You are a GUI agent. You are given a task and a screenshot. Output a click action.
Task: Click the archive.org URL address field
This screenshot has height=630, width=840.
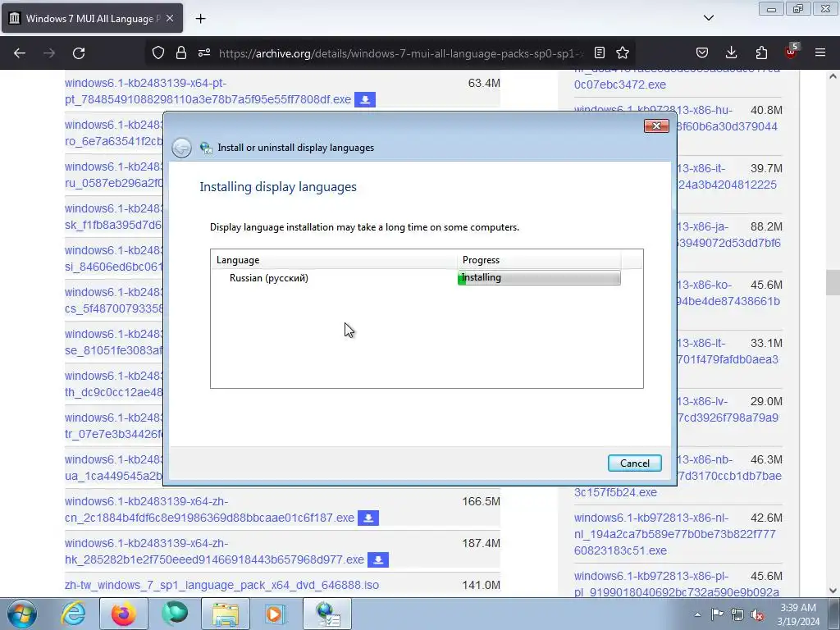tap(399, 53)
